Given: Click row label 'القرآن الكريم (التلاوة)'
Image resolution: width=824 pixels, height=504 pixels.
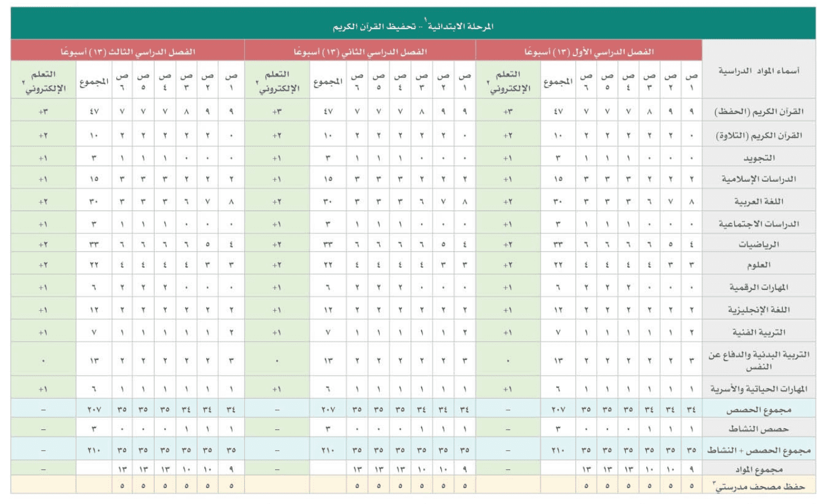Looking at the screenshot, I should 759,135.
